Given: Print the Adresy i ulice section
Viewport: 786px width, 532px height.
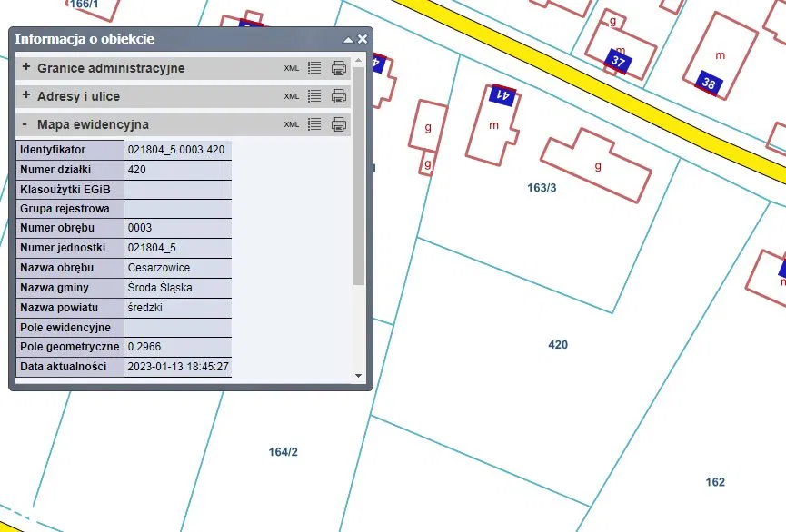Looking at the screenshot, I should [x=339, y=96].
